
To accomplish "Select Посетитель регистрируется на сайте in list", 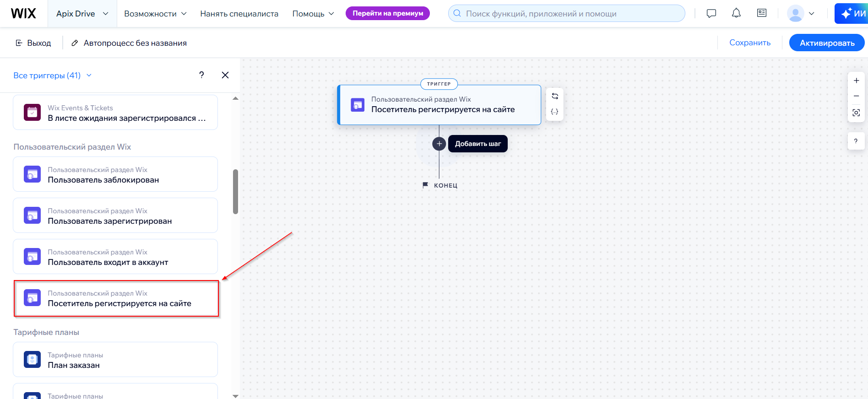I will click(115, 298).
